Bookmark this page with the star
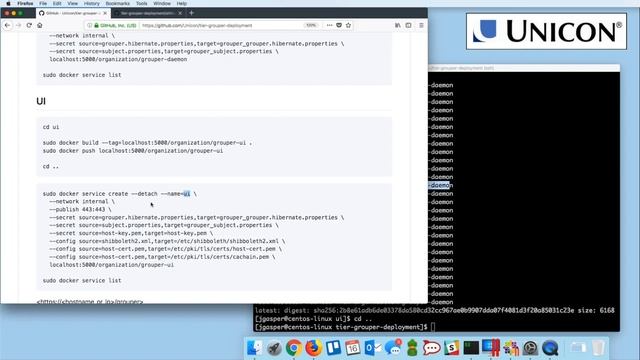Screen dimensions: 640x360 click(x=348, y=25)
